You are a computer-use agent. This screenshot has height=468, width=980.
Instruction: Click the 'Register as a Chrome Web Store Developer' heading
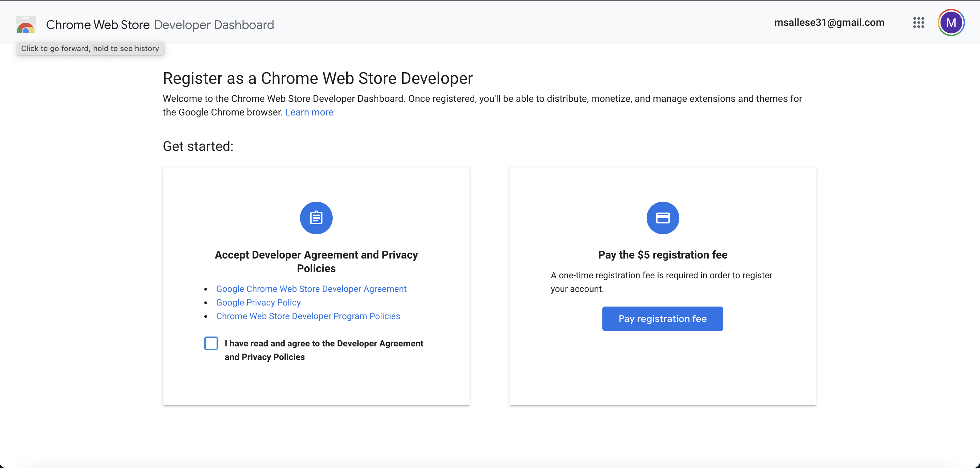(318, 78)
